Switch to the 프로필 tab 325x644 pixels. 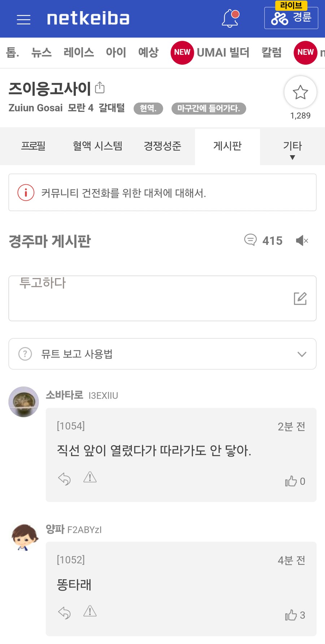pyautogui.click(x=33, y=146)
